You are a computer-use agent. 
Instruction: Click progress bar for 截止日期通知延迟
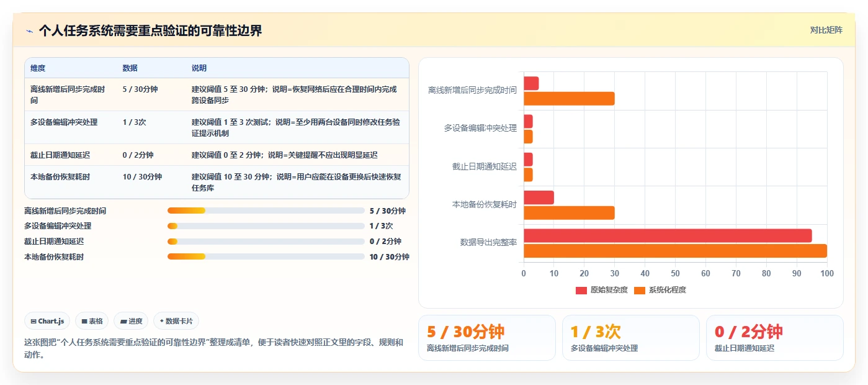pos(266,242)
